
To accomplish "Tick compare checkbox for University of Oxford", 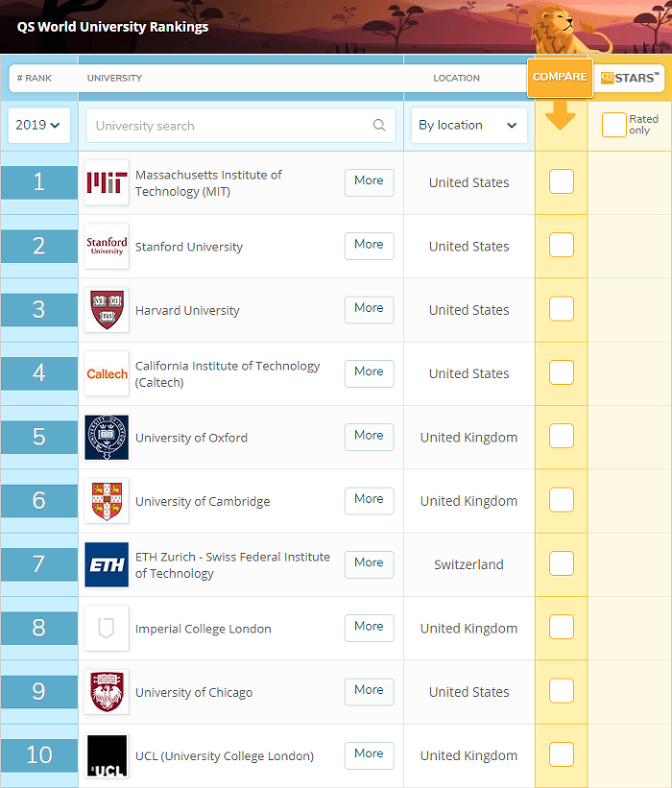I will click(x=562, y=436).
